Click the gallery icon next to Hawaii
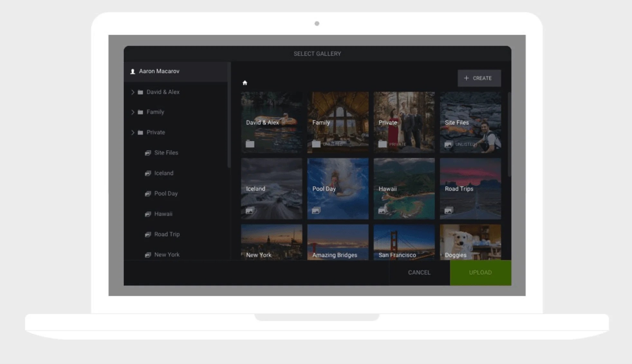Viewport: 632px width, 364px height. 148,214
